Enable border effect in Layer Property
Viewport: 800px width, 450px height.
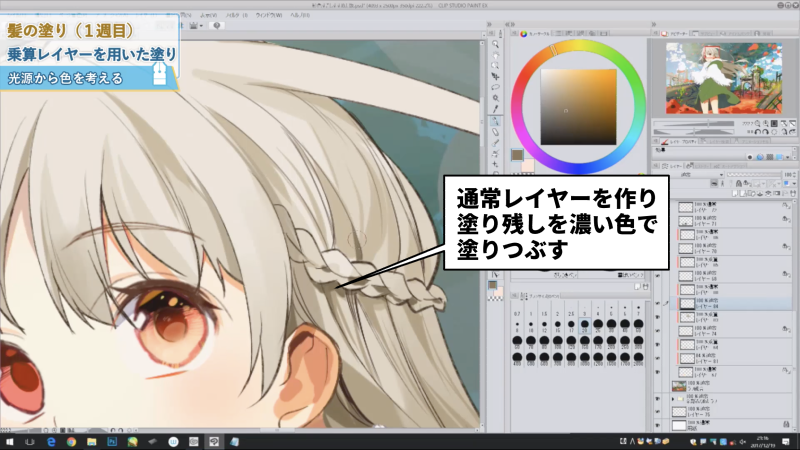(x=750, y=157)
